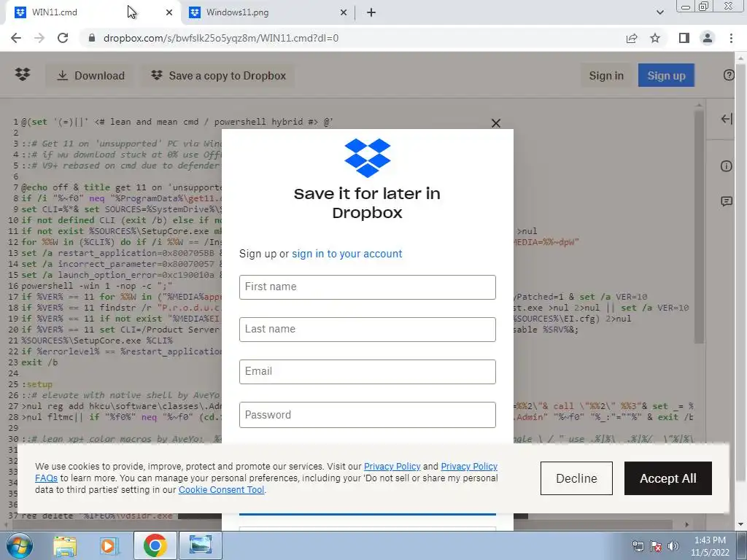The image size is (747, 560).
Task: Close the Windows11.png tab
Action: pos(344,12)
